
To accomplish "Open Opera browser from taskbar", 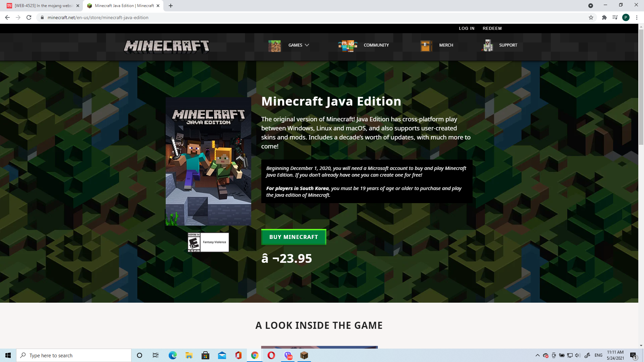I will (x=271, y=355).
